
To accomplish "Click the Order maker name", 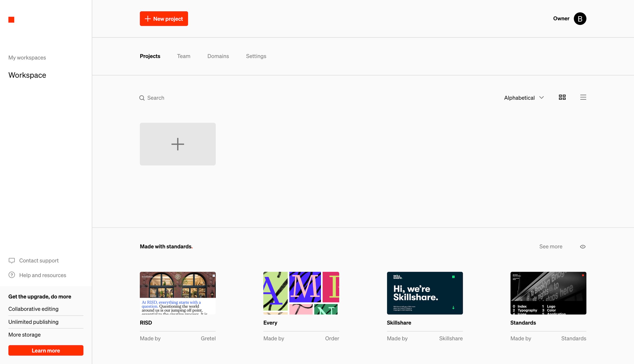I will 332,338.
